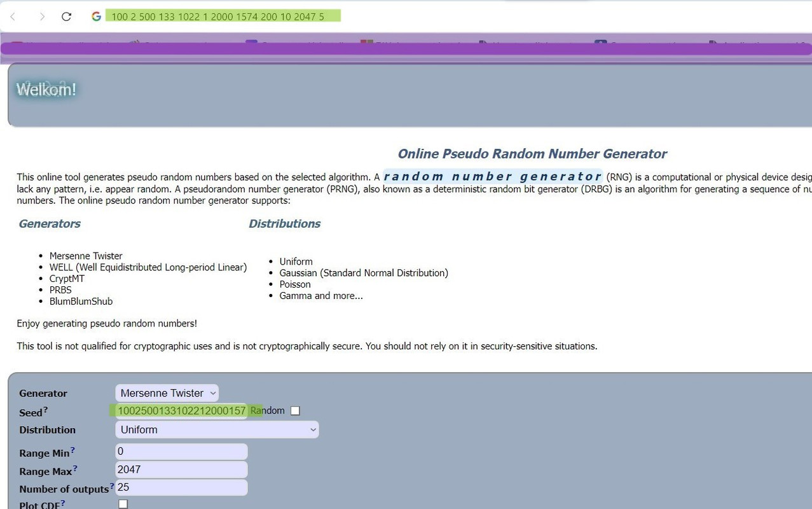Screen dimensions: 812x509
Task: Click the Google icon in the address bar
Action: point(96,17)
